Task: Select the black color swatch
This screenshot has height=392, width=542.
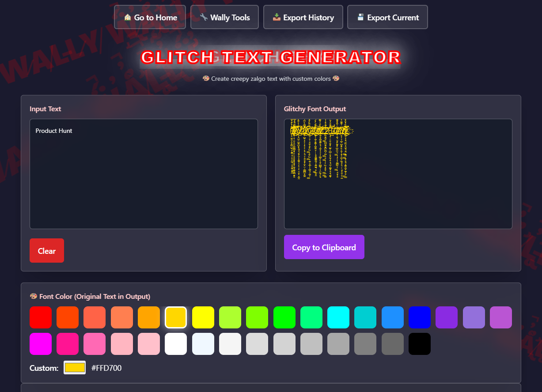Action: (x=420, y=344)
